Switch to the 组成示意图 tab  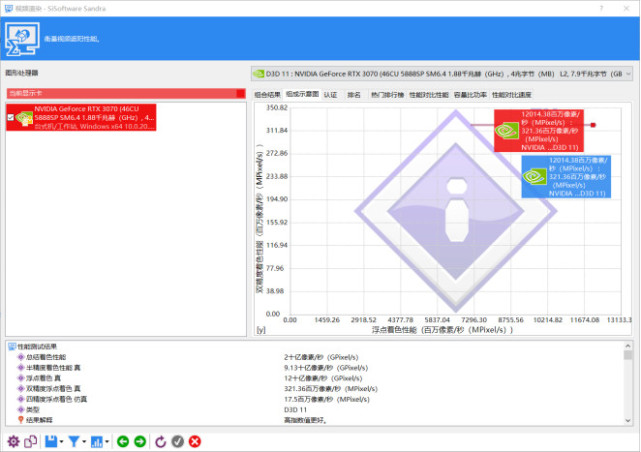pyautogui.click(x=302, y=94)
